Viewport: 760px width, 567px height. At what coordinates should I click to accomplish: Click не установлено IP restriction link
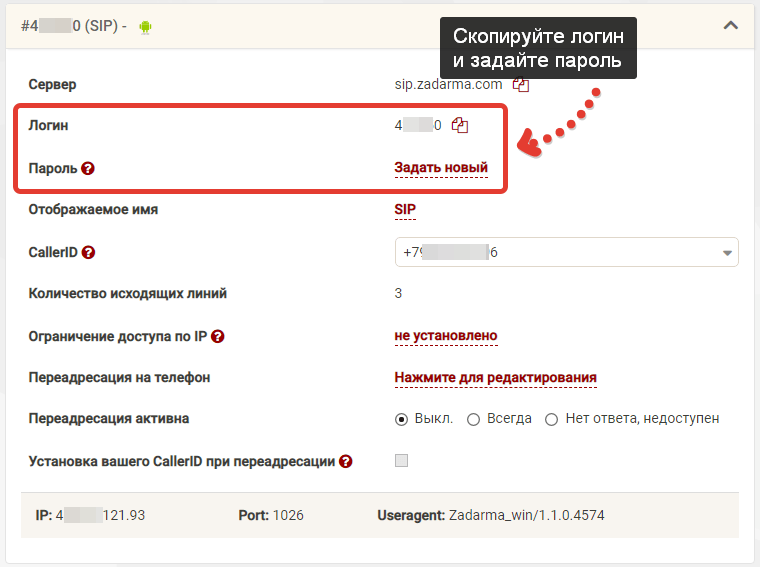coord(446,335)
